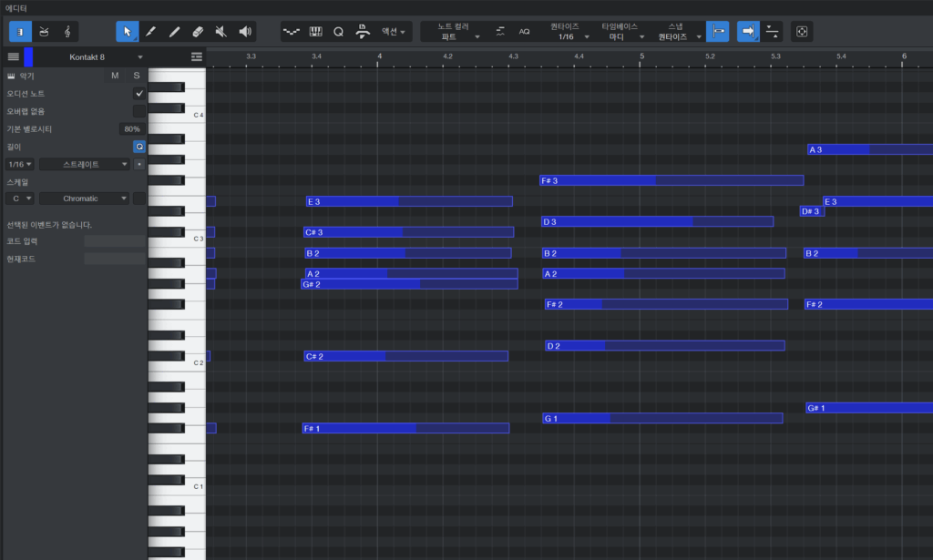
Task: Open the Kontakt 8 instrument dropdown
Action: (x=140, y=57)
